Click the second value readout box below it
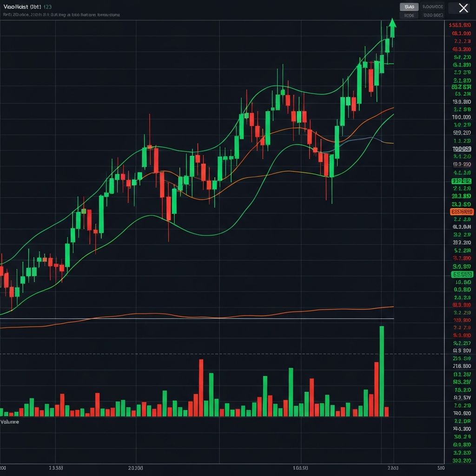 [432, 14]
